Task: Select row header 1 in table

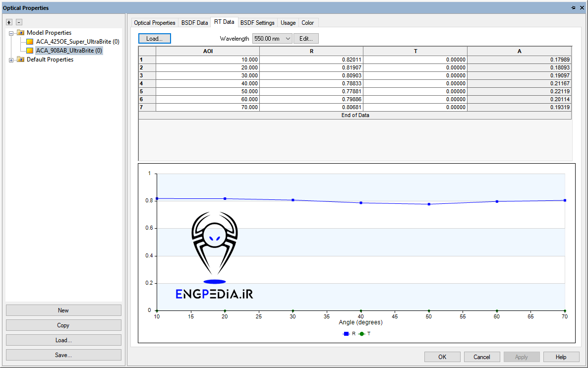Action: click(147, 60)
